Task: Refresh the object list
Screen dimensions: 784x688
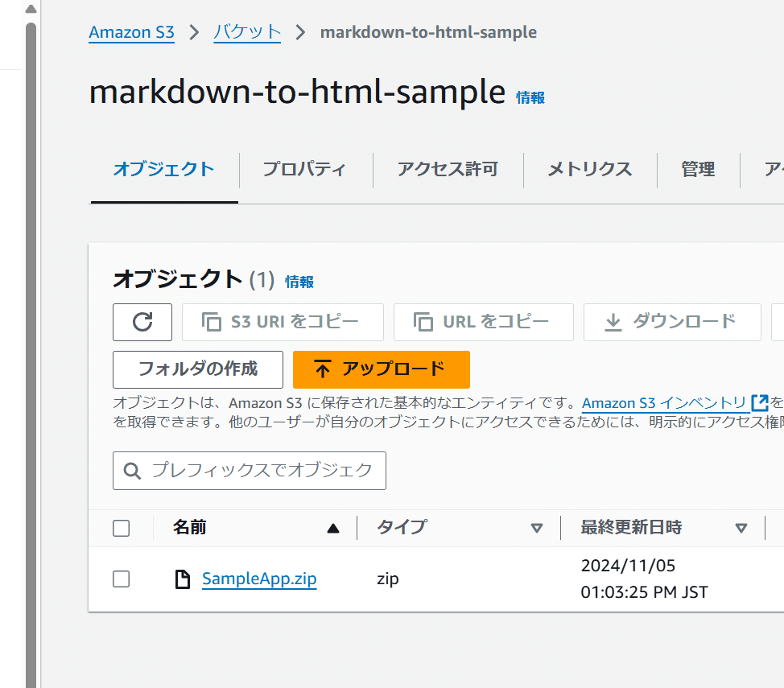Action: pos(142,322)
